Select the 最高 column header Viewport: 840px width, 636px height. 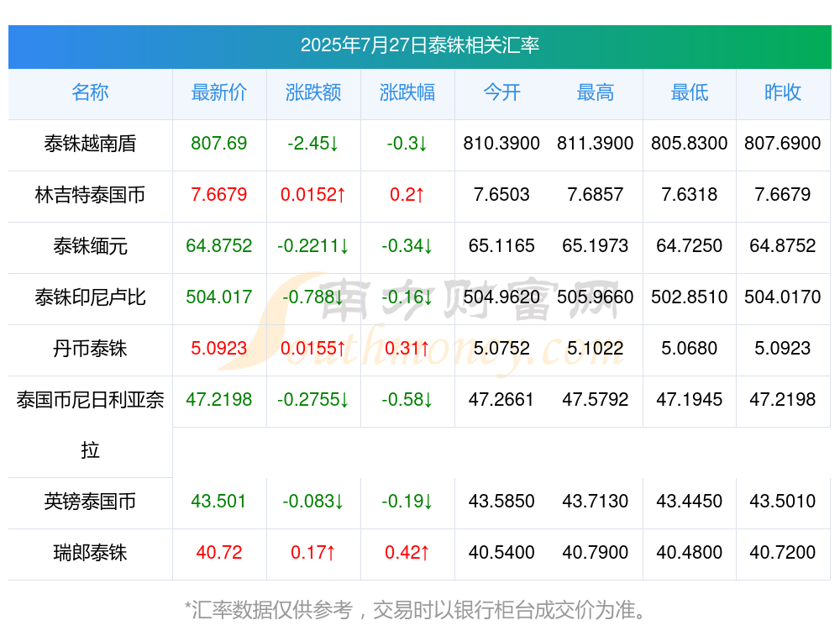click(x=596, y=92)
